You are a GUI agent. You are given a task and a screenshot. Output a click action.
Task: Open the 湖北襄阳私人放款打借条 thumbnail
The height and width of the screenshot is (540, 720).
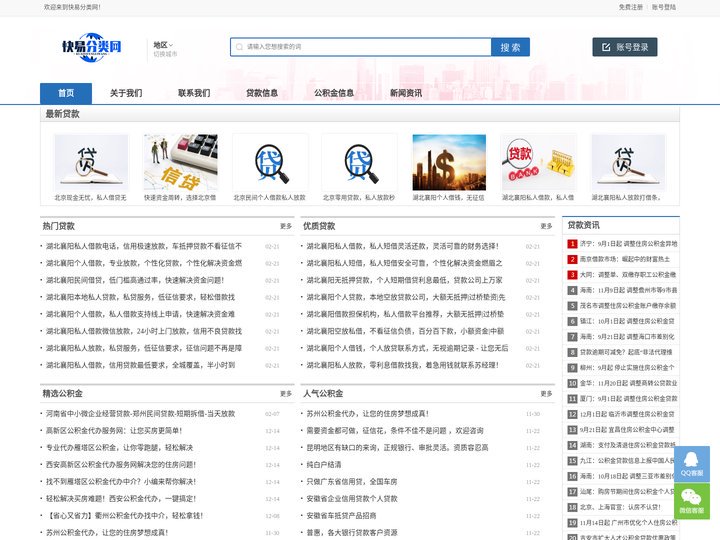click(628, 163)
